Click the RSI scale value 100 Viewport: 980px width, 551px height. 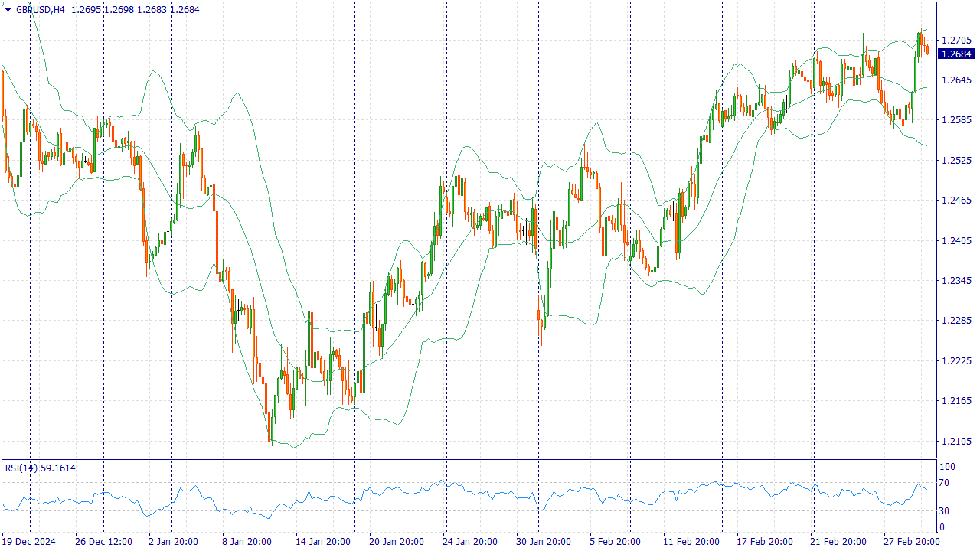pyautogui.click(x=947, y=467)
